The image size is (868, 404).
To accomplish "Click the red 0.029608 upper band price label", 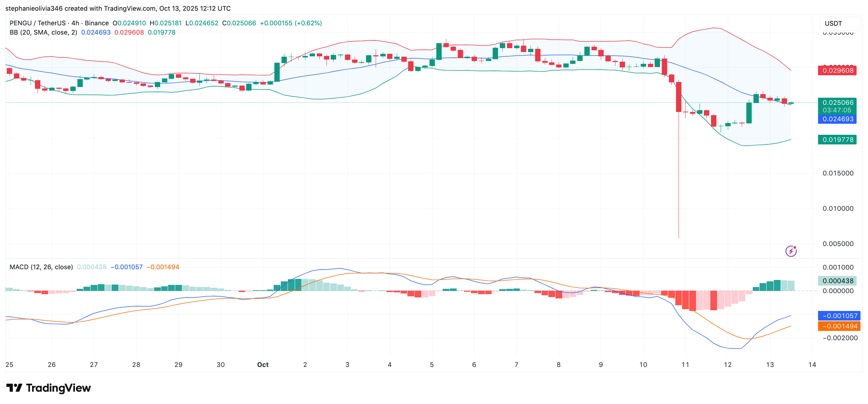I will (x=837, y=70).
